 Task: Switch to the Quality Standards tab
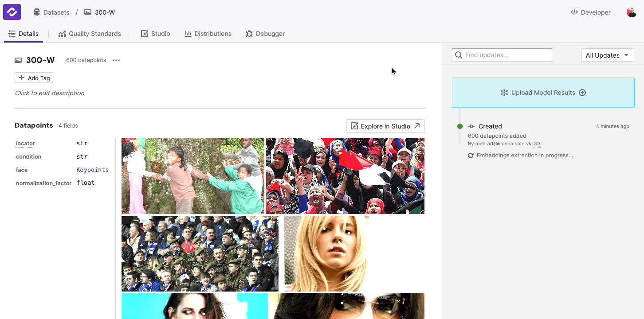click(90, 33)
